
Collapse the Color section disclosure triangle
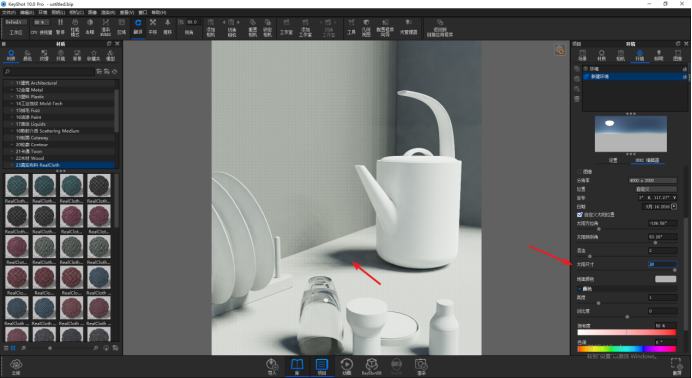pyautogui.click(x=579, y=289)
